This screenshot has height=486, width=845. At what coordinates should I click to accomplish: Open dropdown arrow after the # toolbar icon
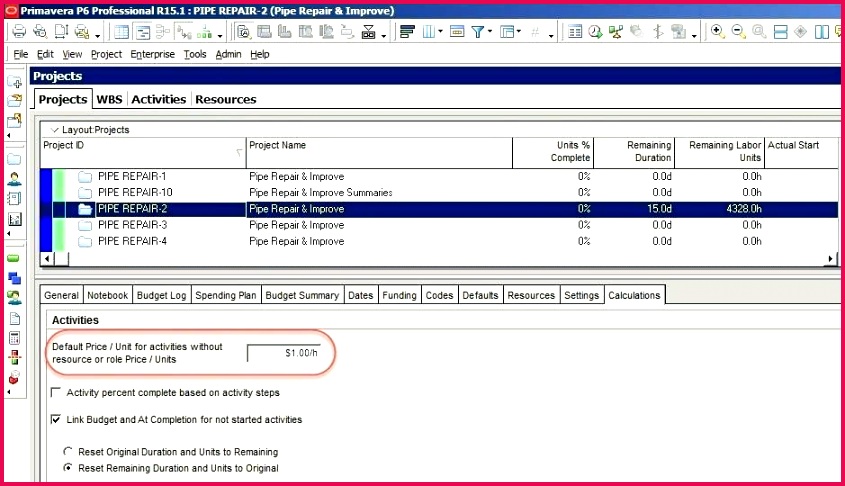[551, 36]
